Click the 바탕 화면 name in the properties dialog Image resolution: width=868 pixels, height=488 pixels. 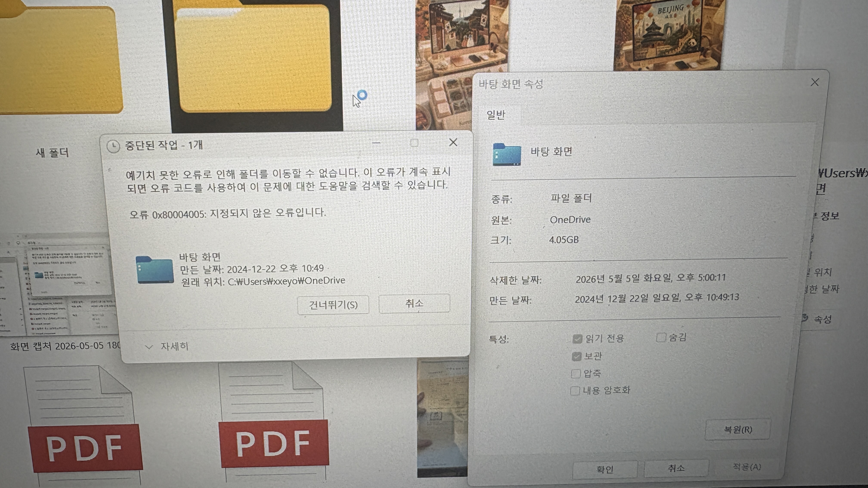pos(552,151)
